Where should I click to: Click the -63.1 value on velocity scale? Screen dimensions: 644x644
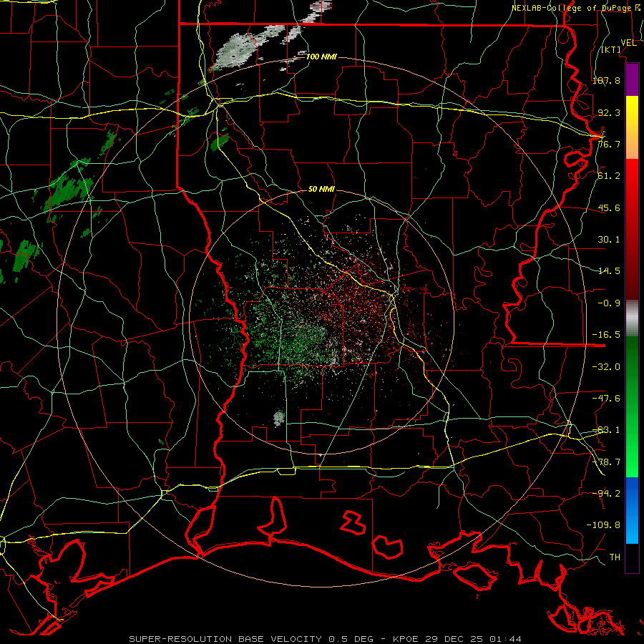coord(606,430)
